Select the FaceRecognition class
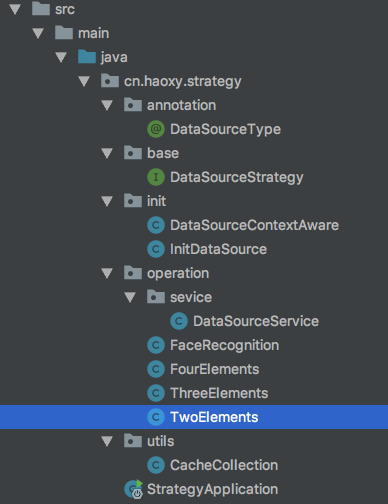The width and height of the screenshot is (388, 504). click(x=224, y=345)
